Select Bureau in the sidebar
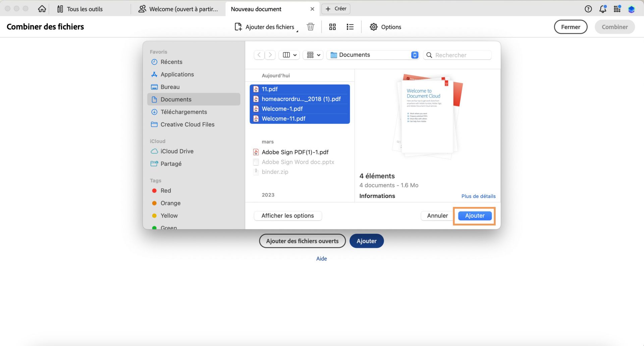 (194, 87)
